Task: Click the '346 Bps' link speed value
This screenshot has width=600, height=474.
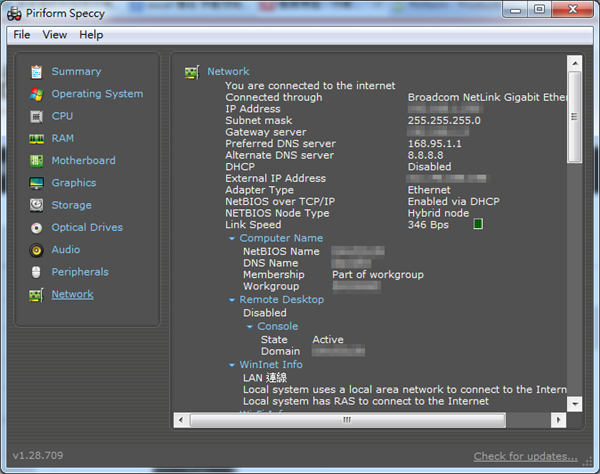Action: 428,225
